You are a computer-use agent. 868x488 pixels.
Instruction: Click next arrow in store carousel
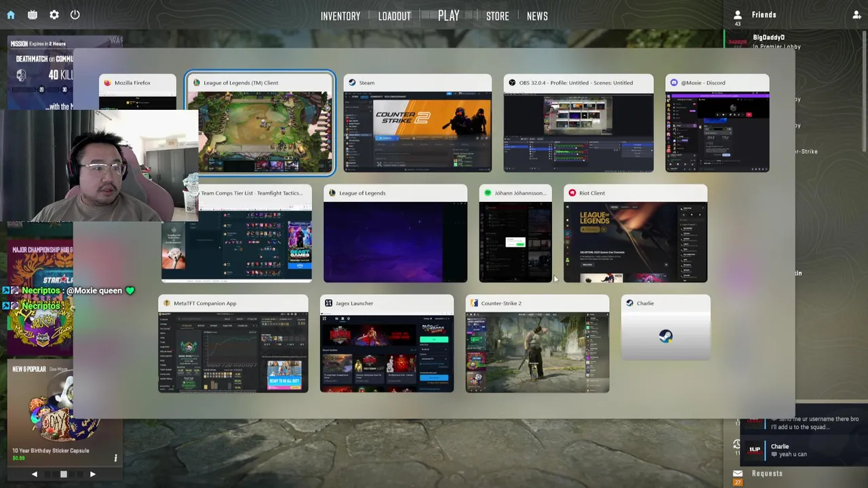click(x=93, y=474)
